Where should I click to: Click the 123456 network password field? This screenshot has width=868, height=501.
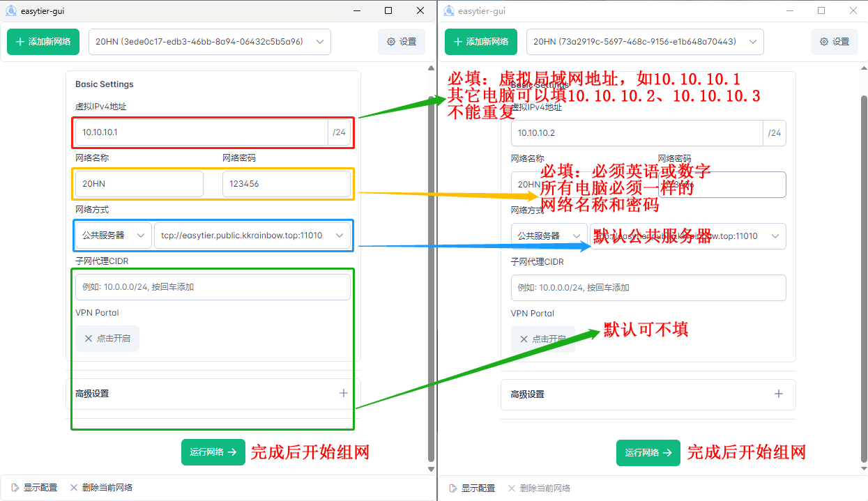pyautogui.click(x=287, y=184)
